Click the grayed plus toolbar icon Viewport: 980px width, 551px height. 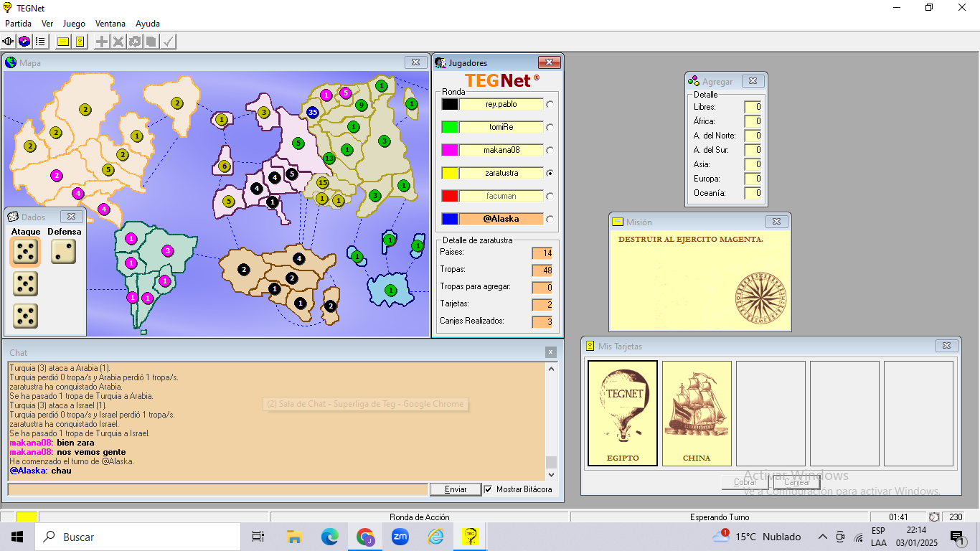[x=103, y=42]
